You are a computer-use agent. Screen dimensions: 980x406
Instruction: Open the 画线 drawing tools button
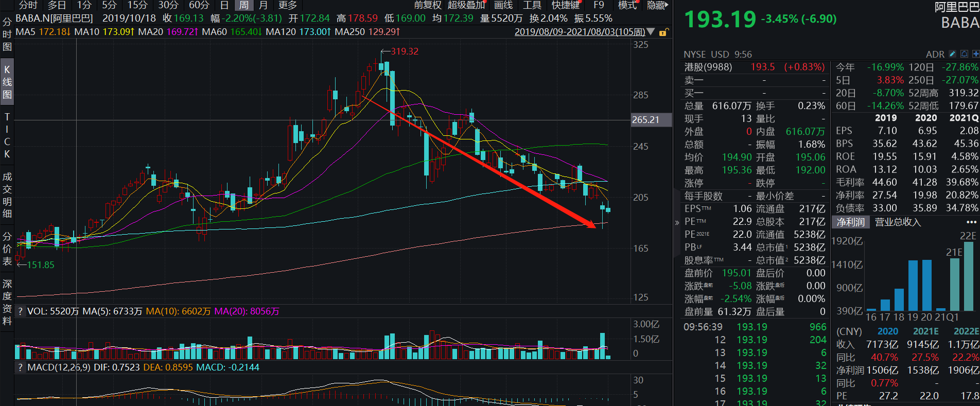click(503, 5)
